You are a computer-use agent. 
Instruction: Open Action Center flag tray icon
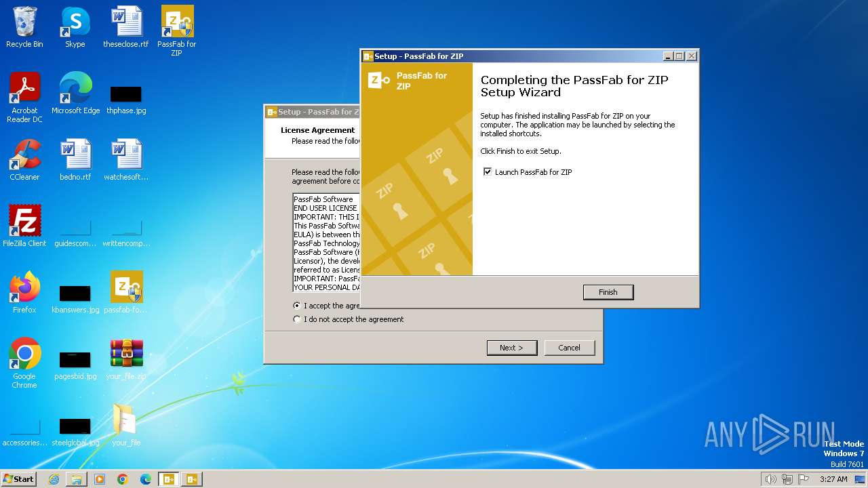(804, 479)
